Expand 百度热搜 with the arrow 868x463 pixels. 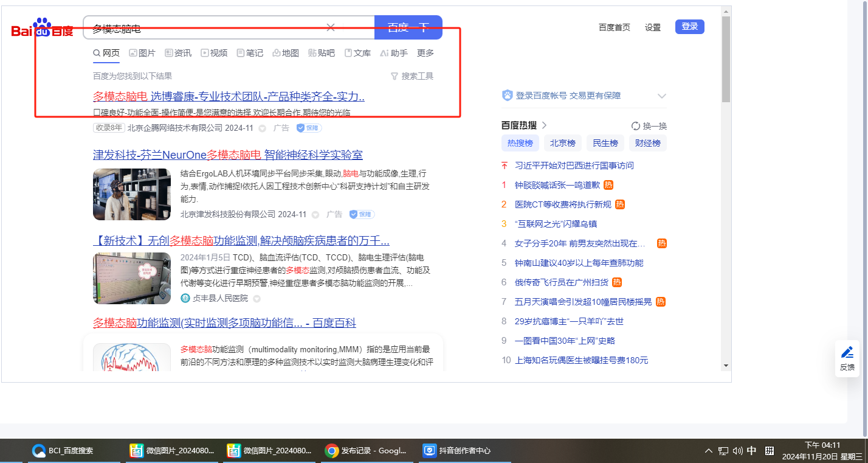coord(545,125)
